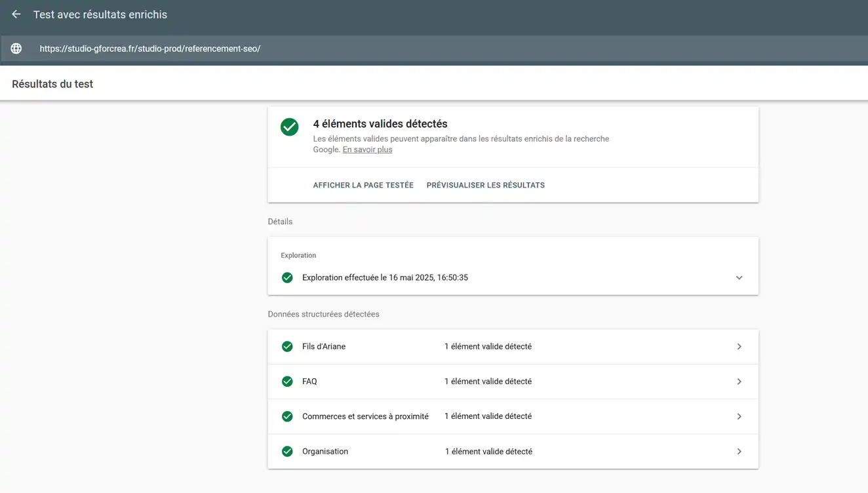This screenshot has height=493, width=868.
Task: Click the green check beside Commerces et services
Action: coord(287,416)
